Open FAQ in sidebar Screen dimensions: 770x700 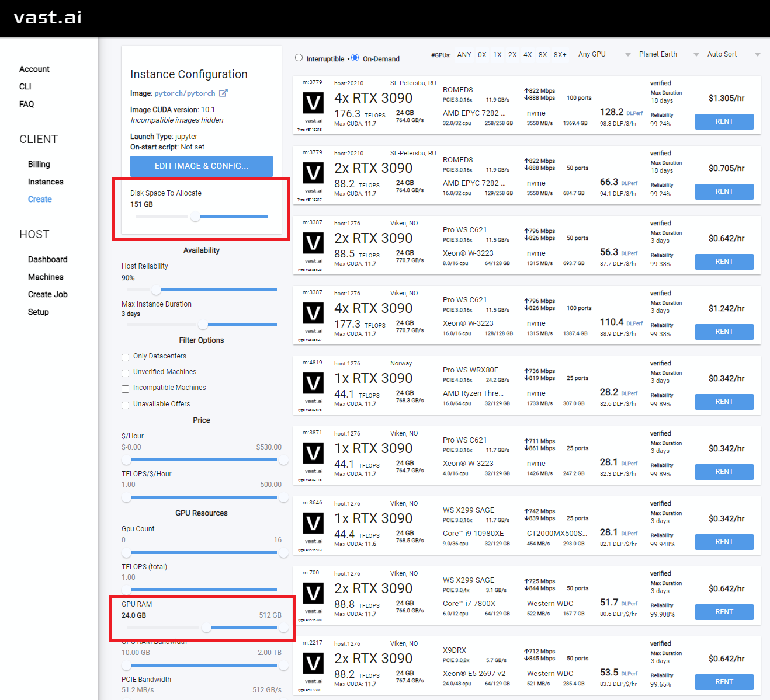coord(26,104)
